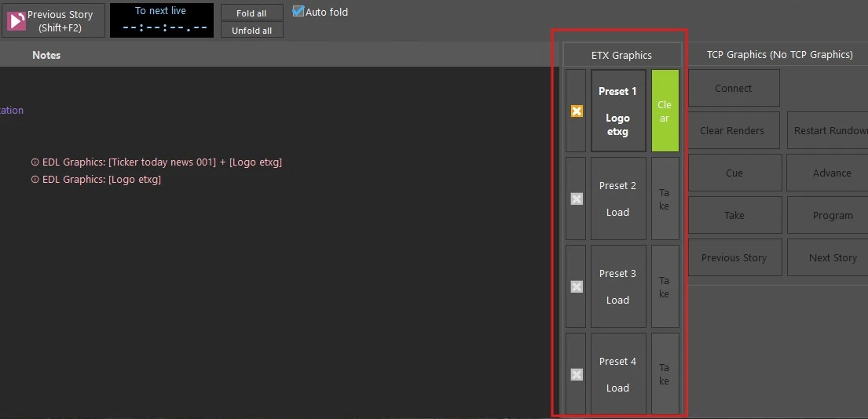Select Preset 1 Logo etxg button
The width and height of the screenshot is (868, 419).
(x=618, y=111)
